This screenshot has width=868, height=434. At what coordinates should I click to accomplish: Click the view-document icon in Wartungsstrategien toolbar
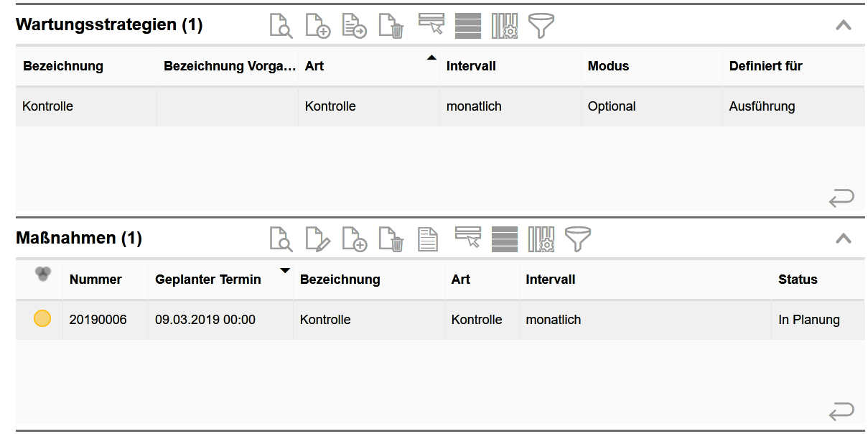click(281, 26)
